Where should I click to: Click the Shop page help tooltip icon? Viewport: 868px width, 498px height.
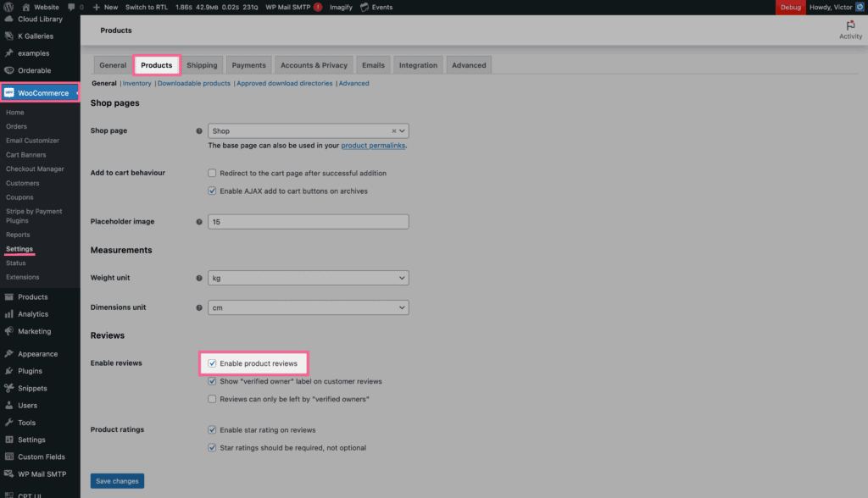[199, 131]
